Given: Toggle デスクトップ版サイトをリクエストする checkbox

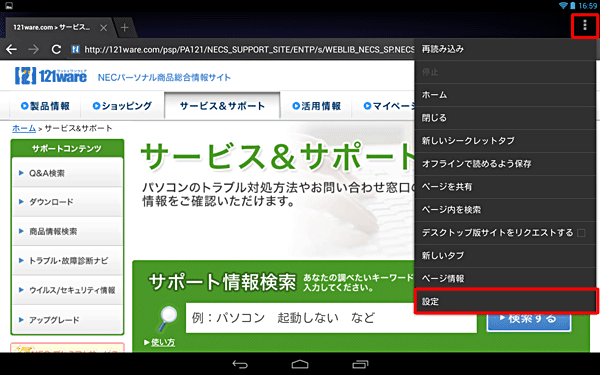Looking at the screenshot, I should coord(581,233).
